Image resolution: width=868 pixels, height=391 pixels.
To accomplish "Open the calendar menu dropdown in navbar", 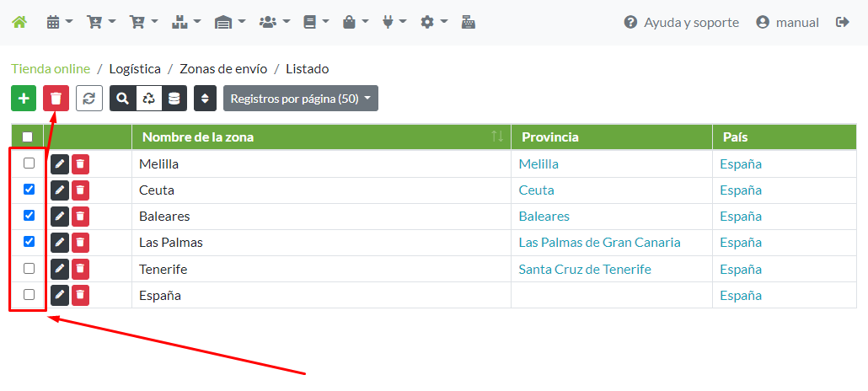I will click(59, 23).
